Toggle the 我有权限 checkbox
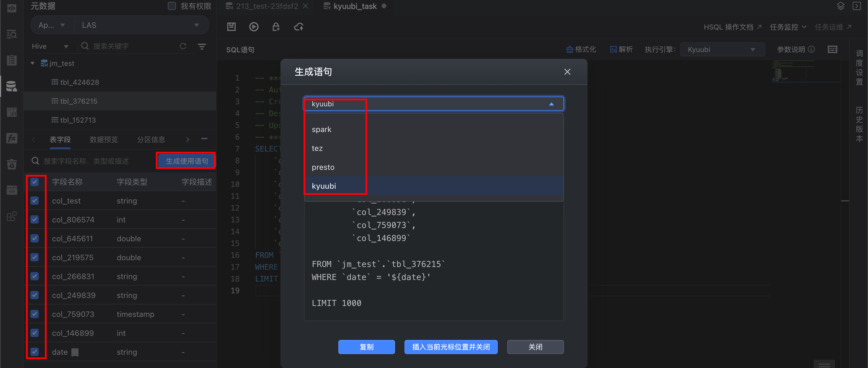The height and width of the screenshot is (368, 868). [x=172, y=6]
